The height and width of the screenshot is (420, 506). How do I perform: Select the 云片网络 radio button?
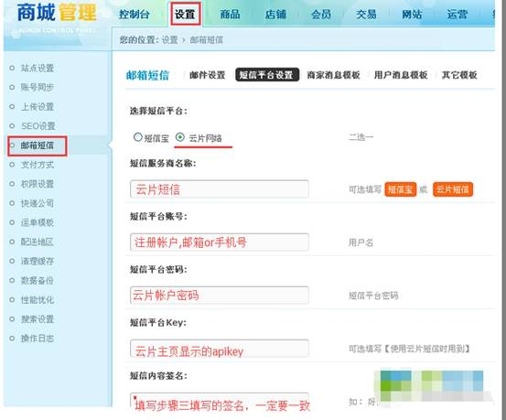pyautogui.click(x=179, y=137)
